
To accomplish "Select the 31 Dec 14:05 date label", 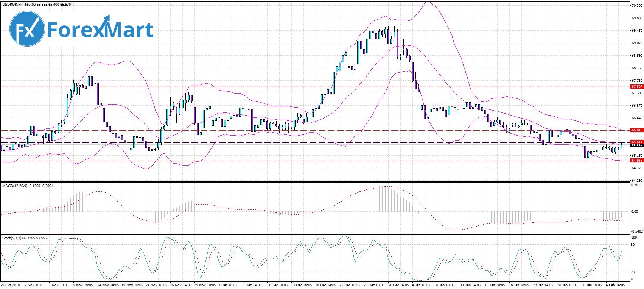I will (399, 285).
